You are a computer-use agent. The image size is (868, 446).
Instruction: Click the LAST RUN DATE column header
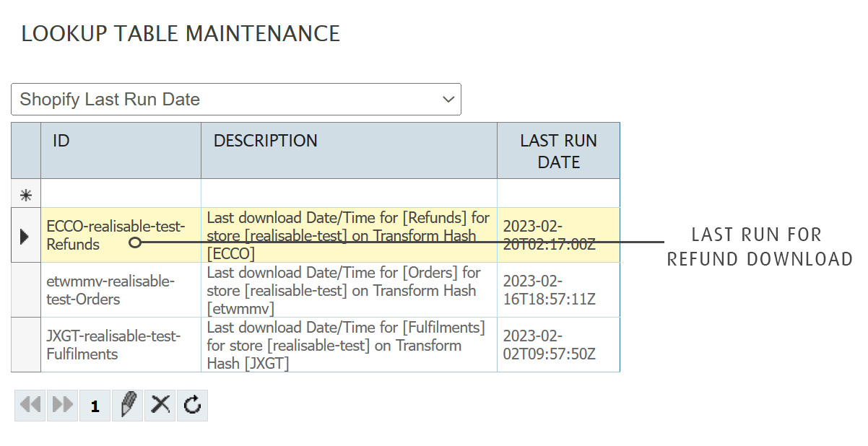558,151
